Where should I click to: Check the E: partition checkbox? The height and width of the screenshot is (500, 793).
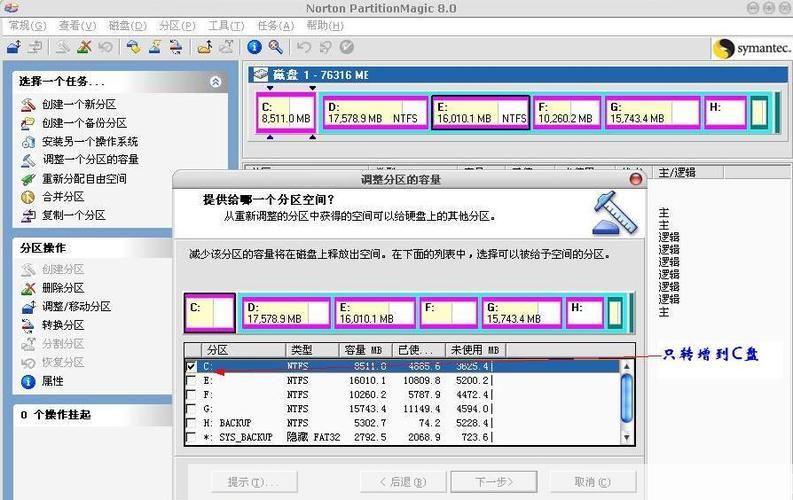pos(191,380)
